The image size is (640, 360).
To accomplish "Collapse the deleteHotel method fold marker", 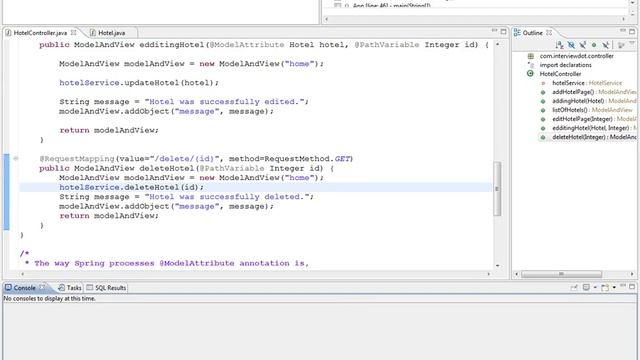I will pos(16,158).
